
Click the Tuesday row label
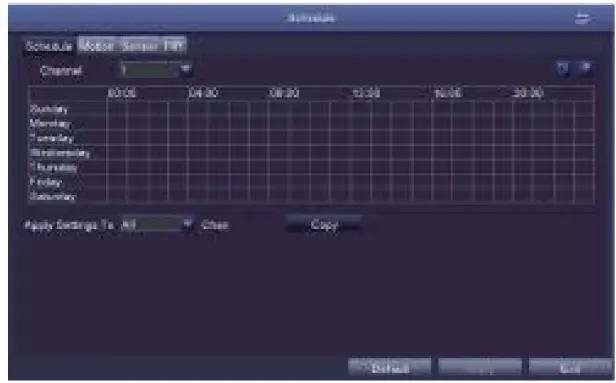click(x=51, y=138)
